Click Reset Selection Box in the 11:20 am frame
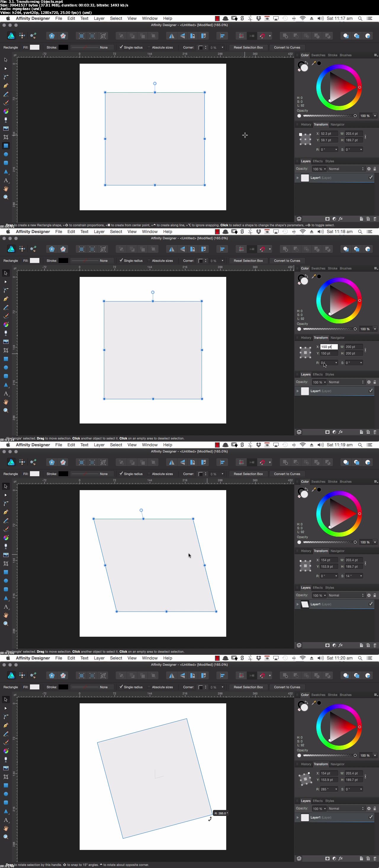This screenshot has height=868, width=379. coord(248,687)
